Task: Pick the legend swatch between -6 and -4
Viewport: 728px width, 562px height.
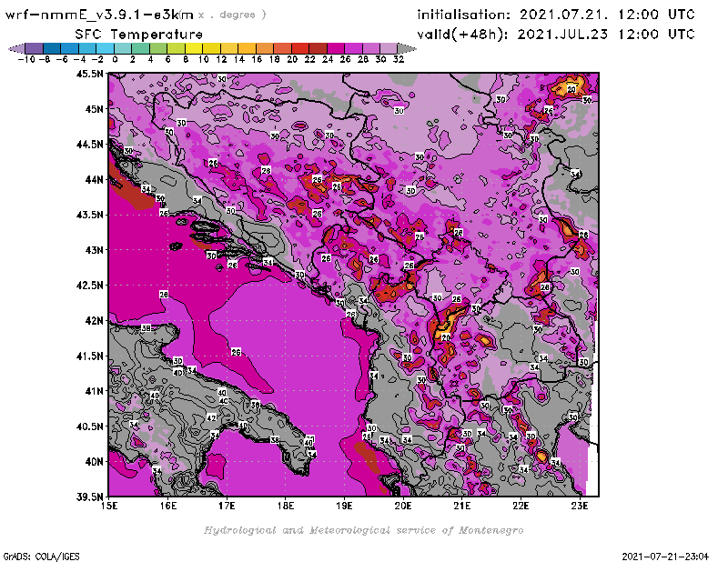Action: (x=70, y=48)
